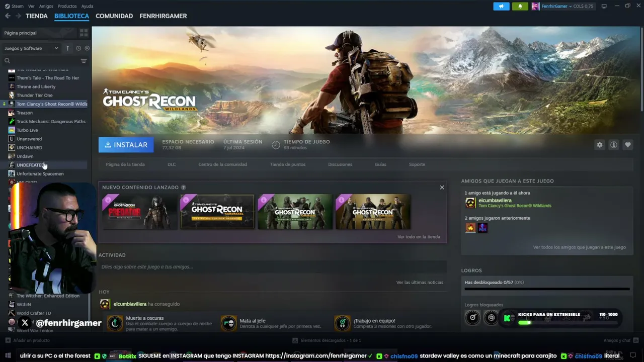Toggle the recent-activity clock filter
Image resolution: width=644 pixels, height=362 pixels.
78,48
